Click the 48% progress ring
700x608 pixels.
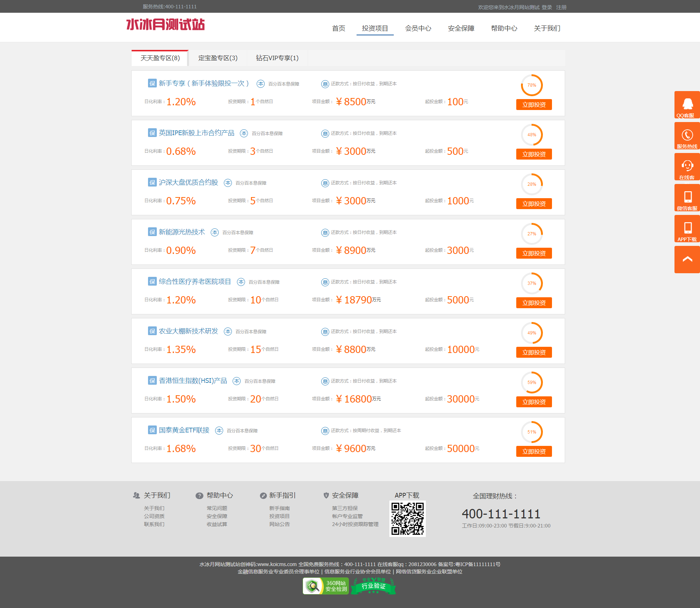(532, 135)
